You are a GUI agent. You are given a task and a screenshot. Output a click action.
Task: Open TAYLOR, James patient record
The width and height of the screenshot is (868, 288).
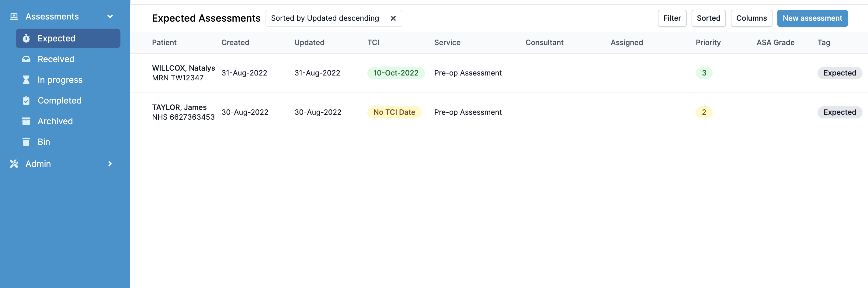tap(179, 107)
